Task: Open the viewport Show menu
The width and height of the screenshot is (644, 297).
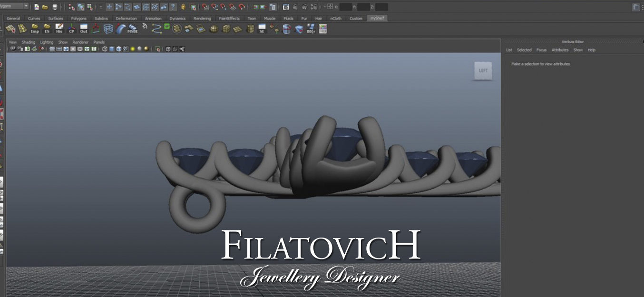Action: tap(63, 42)
